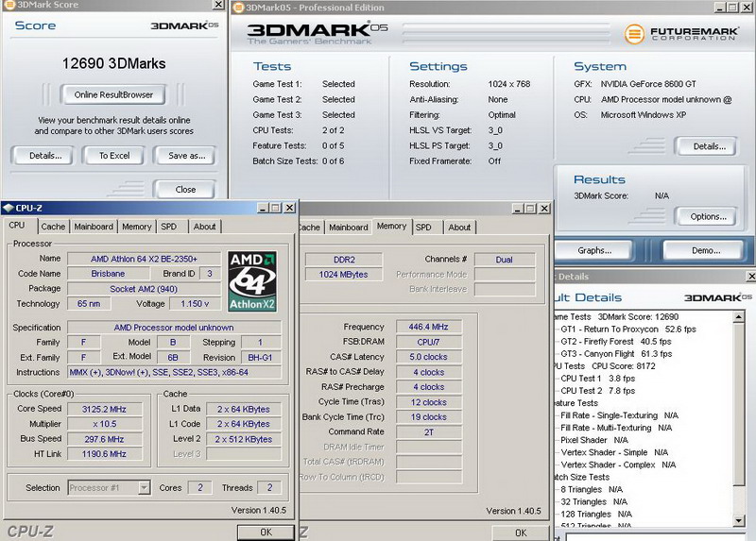Select GT3 - Canyon Flight row
This screenshot has width=756, height=541.
[616, 354]
